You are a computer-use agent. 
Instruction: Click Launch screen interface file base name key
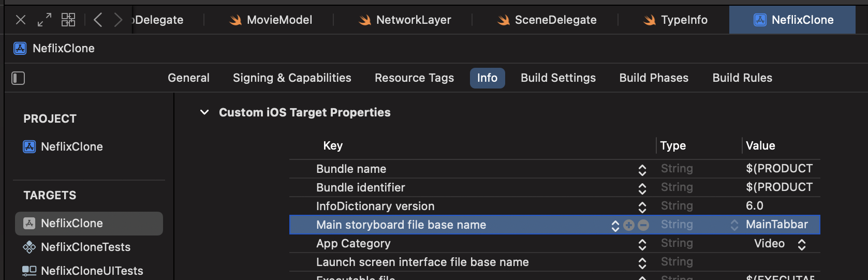422,262
